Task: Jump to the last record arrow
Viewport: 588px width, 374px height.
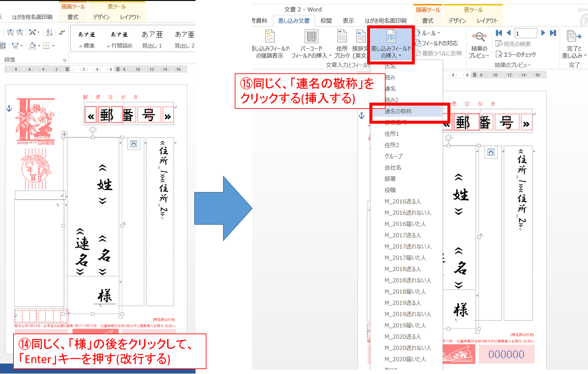Action: pyautogui.click(x=553, y=33)
